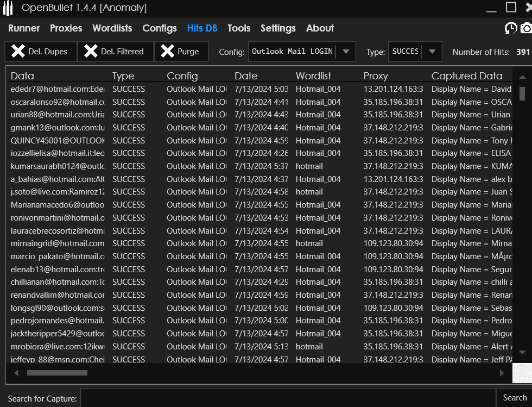This screenshot has width=532, height=407.
Task: Hit the X icon on the Purge button
Action: (168, 52)
